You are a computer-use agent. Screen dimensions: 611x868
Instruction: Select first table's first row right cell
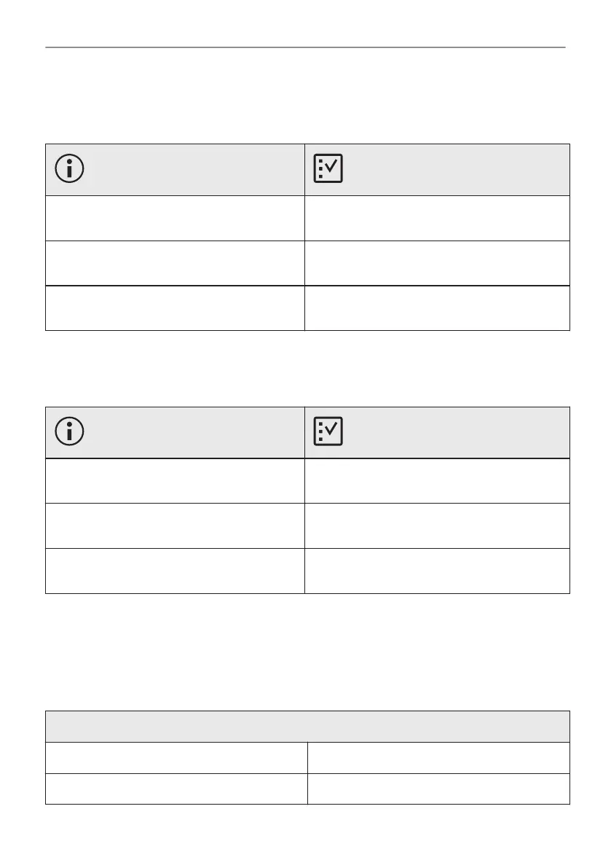pyautogui.click(x=437, y=218)
